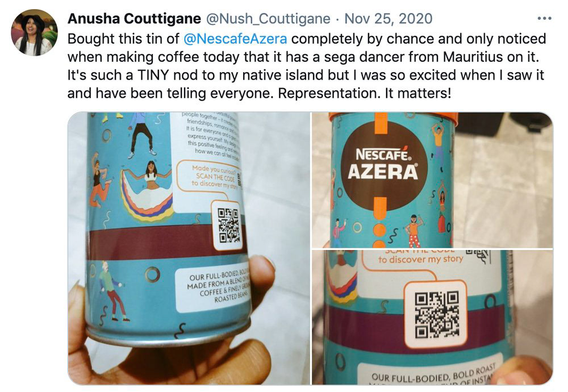Follow the @NescafeAzera mention link
Screen dimensions: 568x392
(x=236, y=39)
